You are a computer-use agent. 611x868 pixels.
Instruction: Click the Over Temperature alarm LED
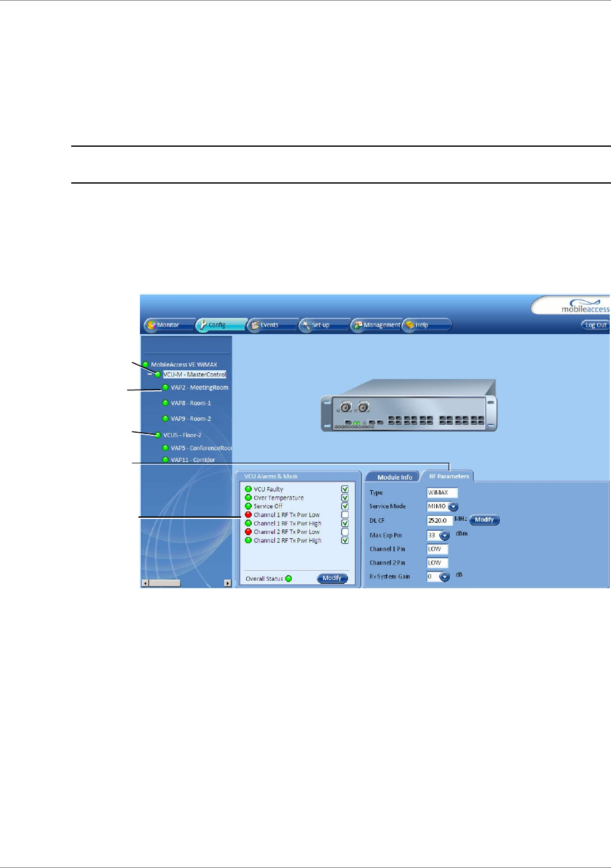point(249,498)
